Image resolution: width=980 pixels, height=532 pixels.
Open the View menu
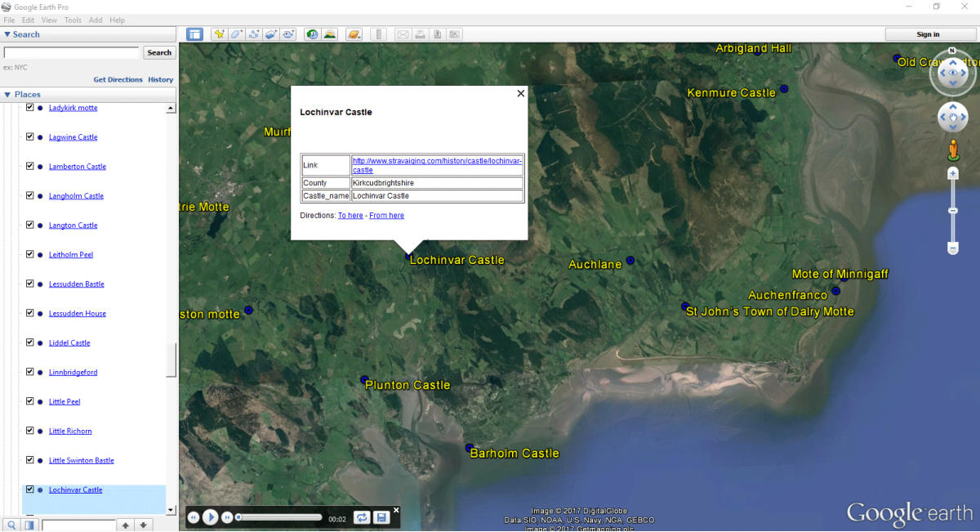(x=49, y=20)
